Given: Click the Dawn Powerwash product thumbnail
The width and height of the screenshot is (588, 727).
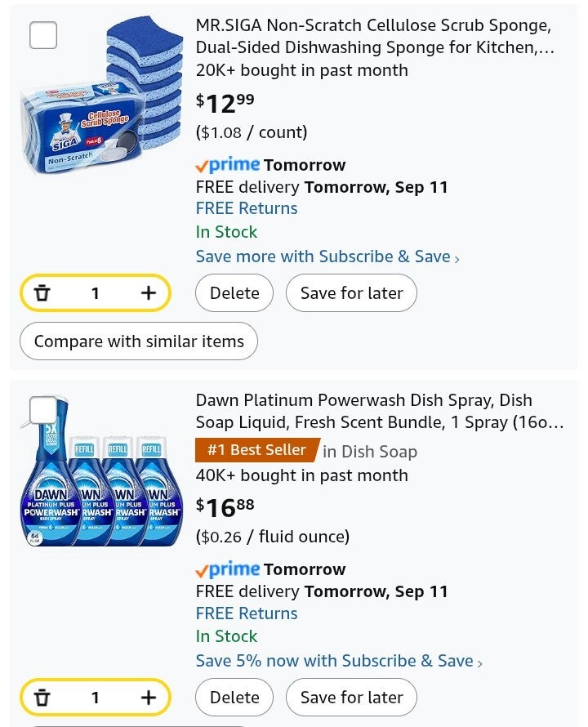Looking at the screenshot, I should 102,482.
